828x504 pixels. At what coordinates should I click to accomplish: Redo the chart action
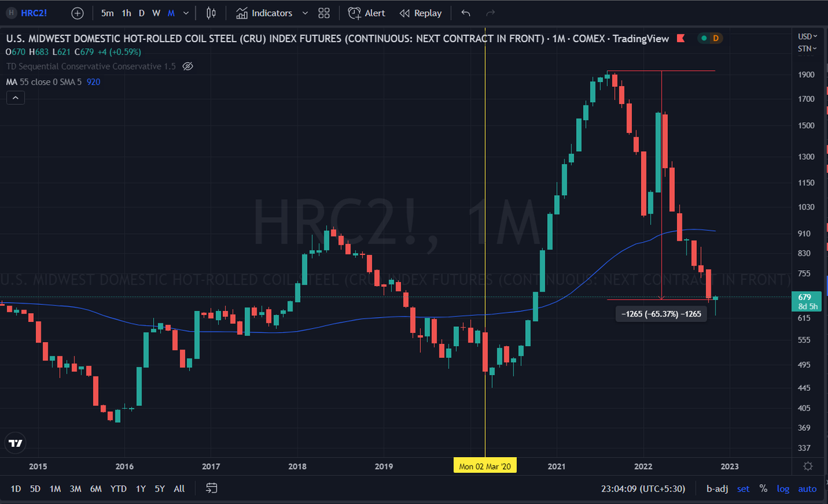[491, 13]
